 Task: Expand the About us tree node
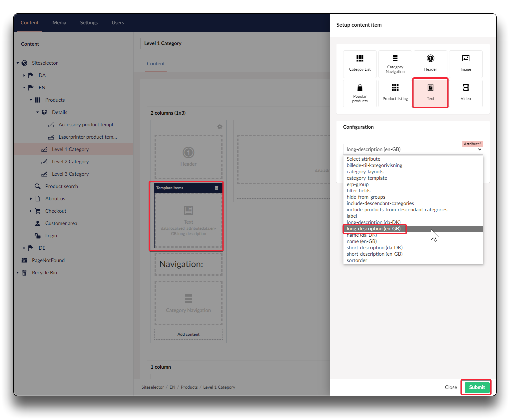click(31, 199)
